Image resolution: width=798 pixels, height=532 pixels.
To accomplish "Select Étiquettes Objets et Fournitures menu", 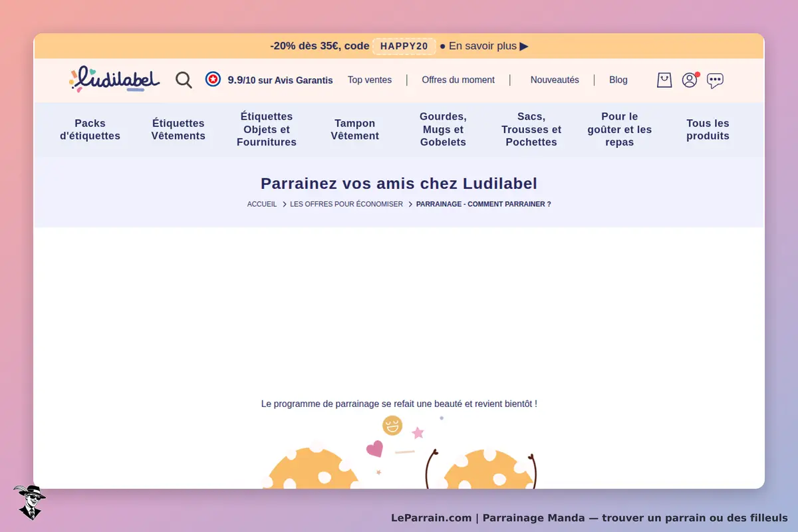I will click(267, 129).
